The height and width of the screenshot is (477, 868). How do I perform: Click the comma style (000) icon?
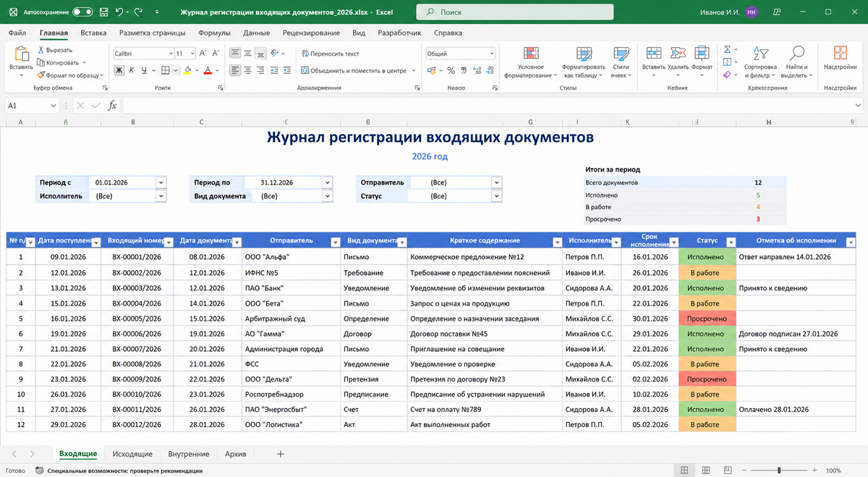[464, 70]
